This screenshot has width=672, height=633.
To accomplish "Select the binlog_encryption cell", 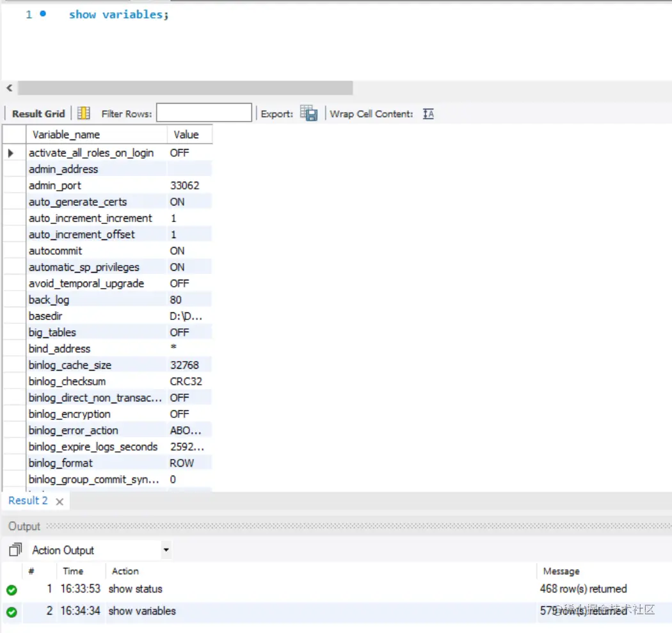I will 97,413.
